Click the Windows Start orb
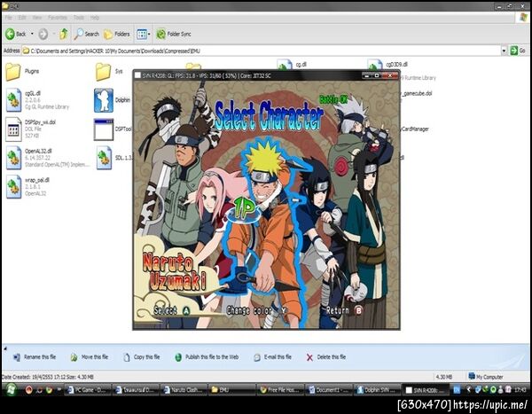Viewport: 532px width, 414px height. 11,389
